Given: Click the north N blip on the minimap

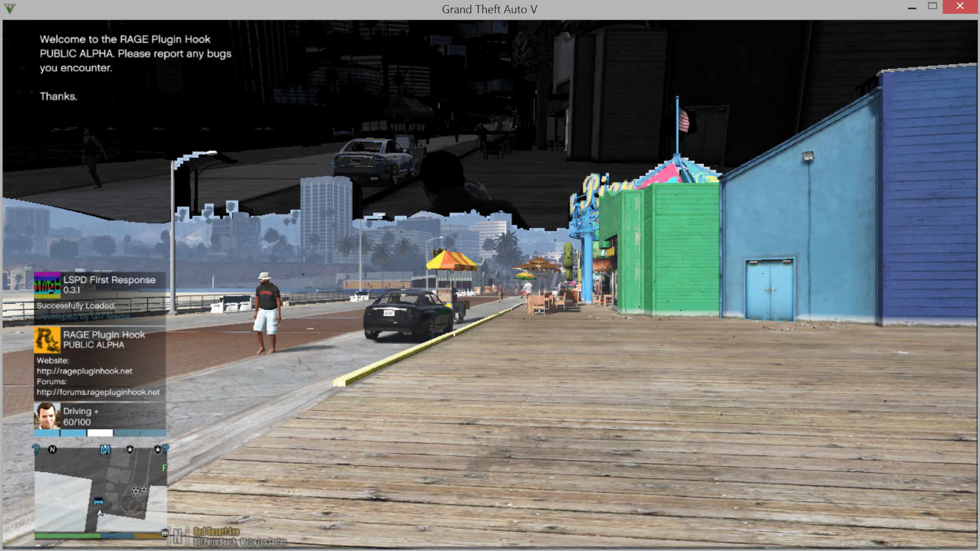Looking at the screenshot, I should (x=52, y=449).
